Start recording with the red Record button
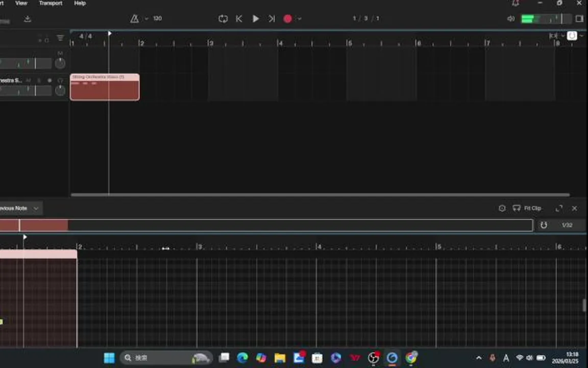The image size is (588, 368). tap(288, 19)
